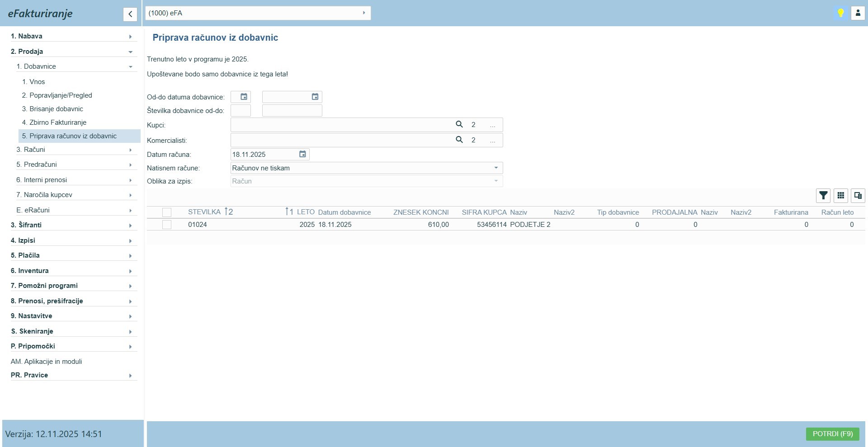Open AM. Aplikacije in moduli link
The width and height of the screenshot is (868, 447).
coord(47,362)
